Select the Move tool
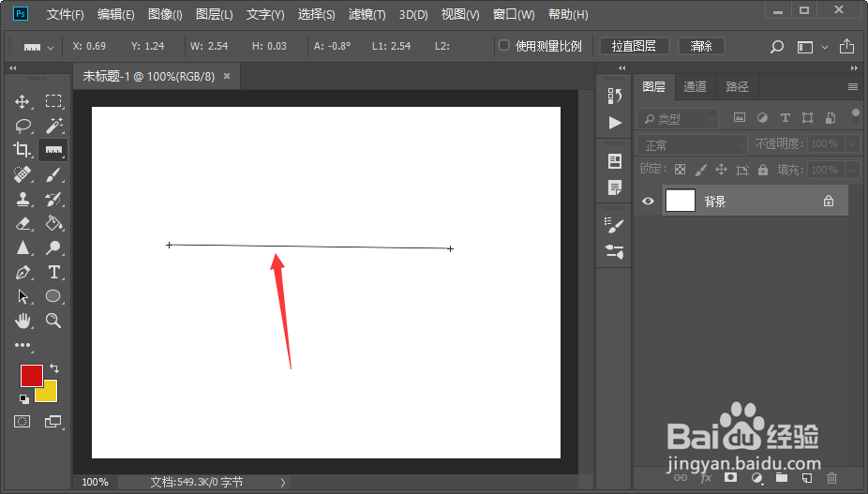 [22, 101]
